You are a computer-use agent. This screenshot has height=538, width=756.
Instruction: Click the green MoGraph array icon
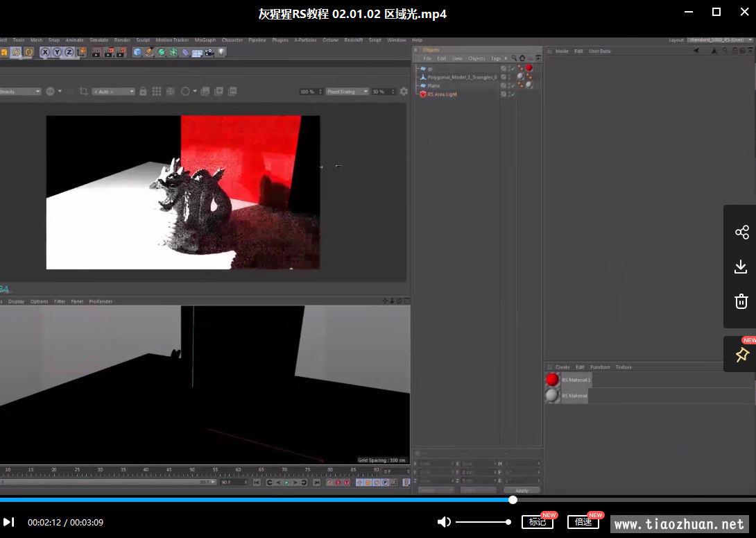pyautogui.click(x=173, y=52)
